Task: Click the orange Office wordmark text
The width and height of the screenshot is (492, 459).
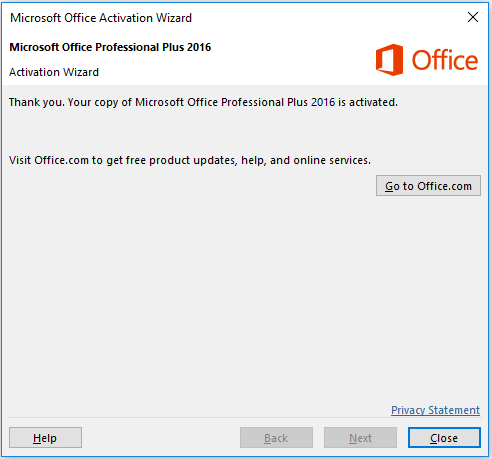Action: click(445, 60)
